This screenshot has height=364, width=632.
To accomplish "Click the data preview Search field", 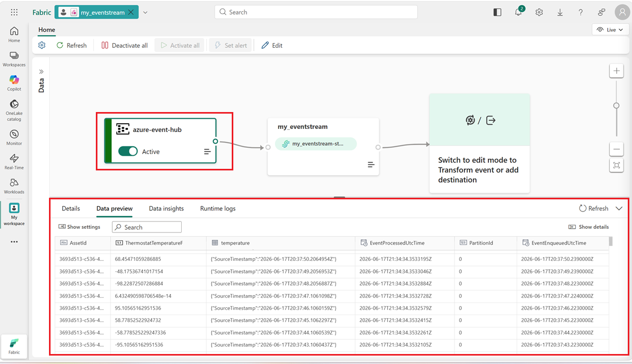I will click(x=147, y=227).
